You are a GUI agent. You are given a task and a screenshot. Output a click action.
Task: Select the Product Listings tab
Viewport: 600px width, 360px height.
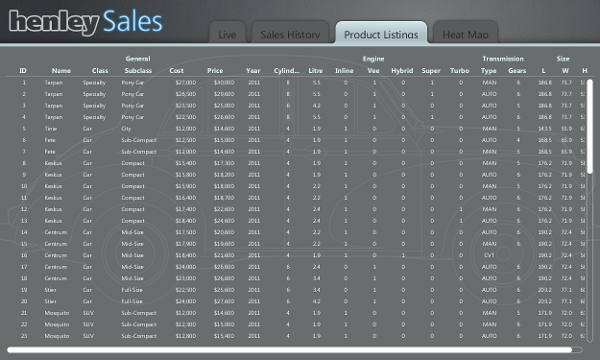[x=381, y=32]
